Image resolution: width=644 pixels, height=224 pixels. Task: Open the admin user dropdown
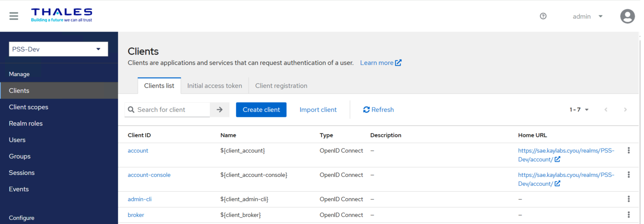[x=587, y=16]
